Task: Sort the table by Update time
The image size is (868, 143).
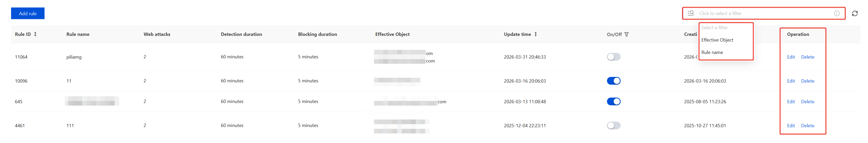Action: pos(535,34)
